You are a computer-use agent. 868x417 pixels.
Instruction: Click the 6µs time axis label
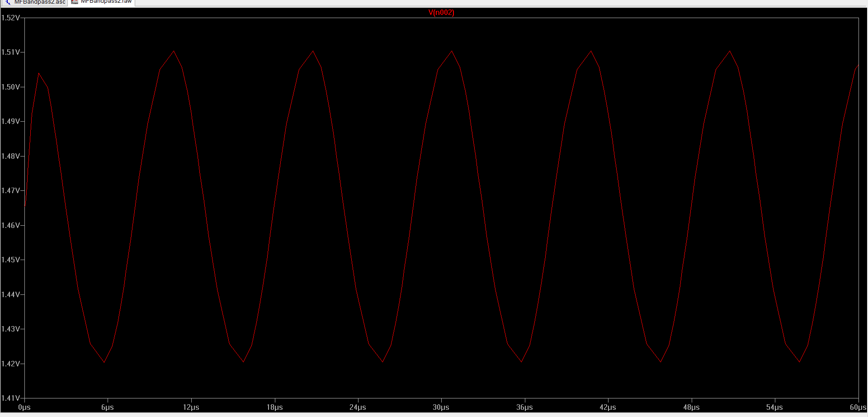point(108,408)
